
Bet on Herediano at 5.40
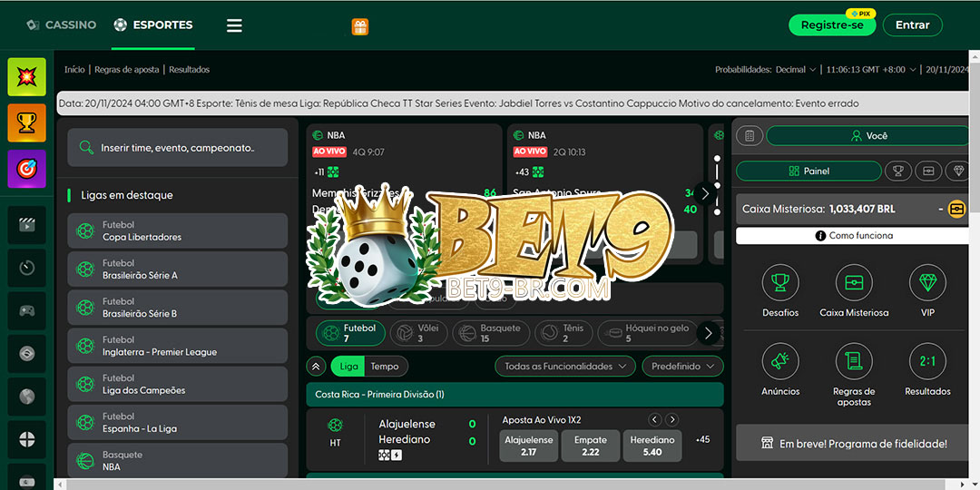[x=652, y=446]
